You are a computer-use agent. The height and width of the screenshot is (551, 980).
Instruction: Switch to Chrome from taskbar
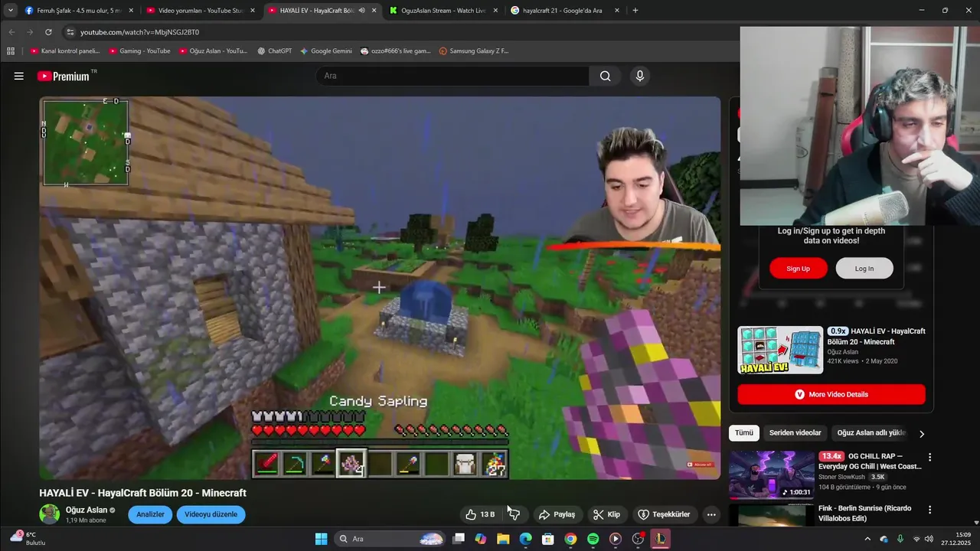[570, 539]
